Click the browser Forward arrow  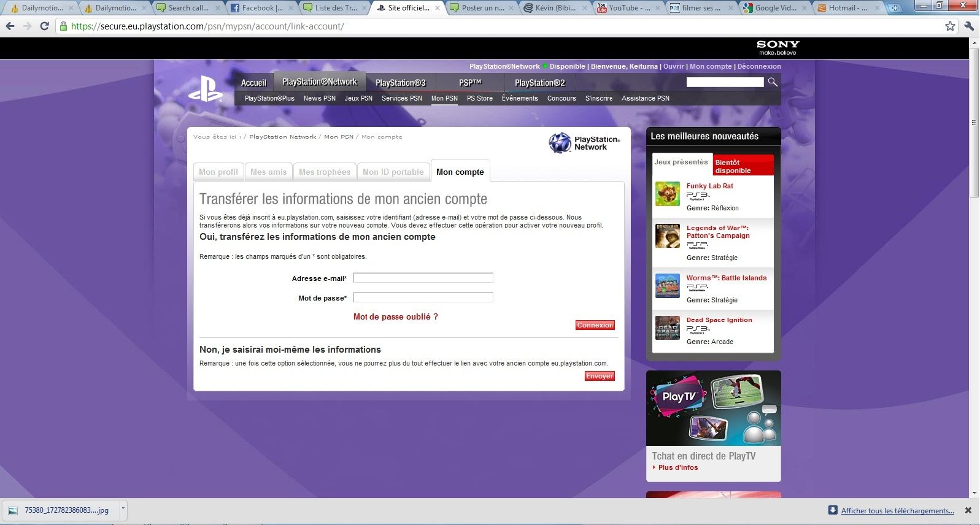tap(27, 26)
